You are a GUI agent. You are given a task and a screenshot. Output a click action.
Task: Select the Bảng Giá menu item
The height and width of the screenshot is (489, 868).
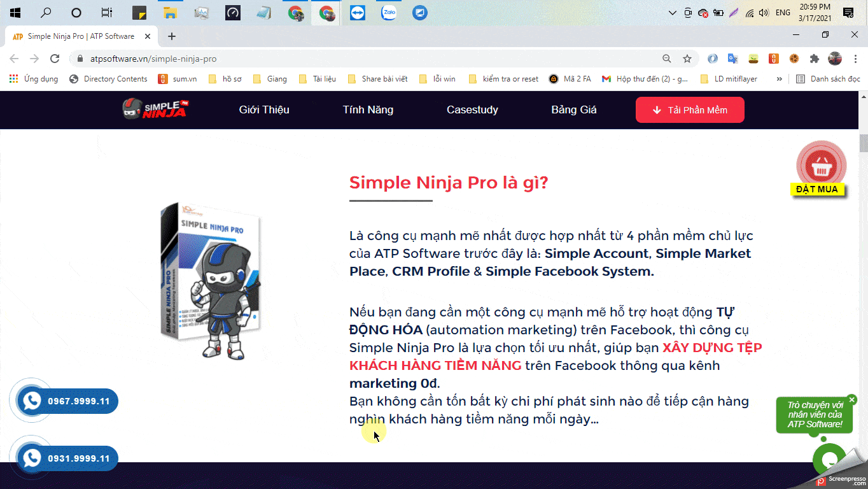573,110
